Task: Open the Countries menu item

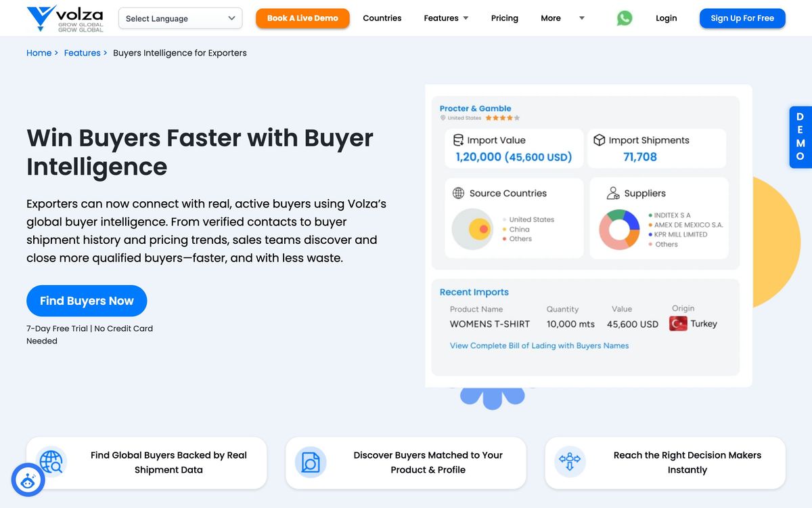Action: pos(382,18)
